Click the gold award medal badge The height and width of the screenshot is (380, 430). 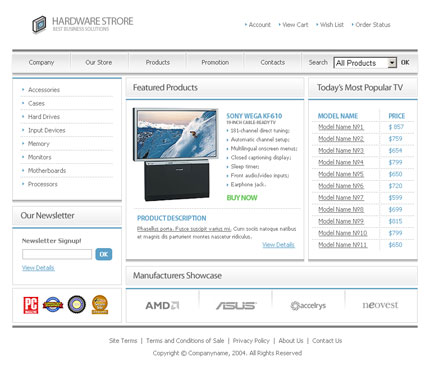(x=100, y=304)
